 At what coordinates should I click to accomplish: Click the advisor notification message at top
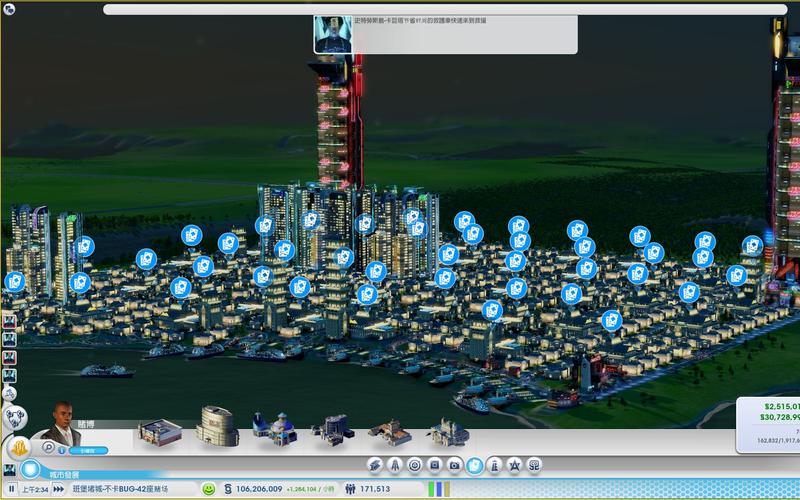click(445, 33)
